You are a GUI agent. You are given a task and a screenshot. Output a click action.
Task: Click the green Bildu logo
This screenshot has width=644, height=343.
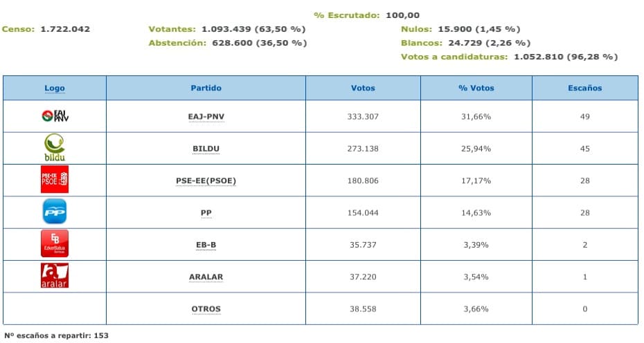pos(55,148)
